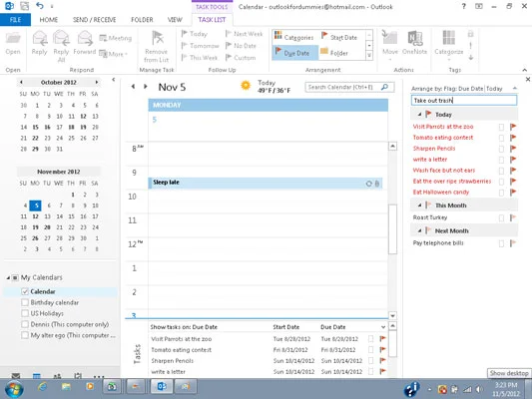Click the Remove from List icon

pyautogui.click(x=157, y=38)
